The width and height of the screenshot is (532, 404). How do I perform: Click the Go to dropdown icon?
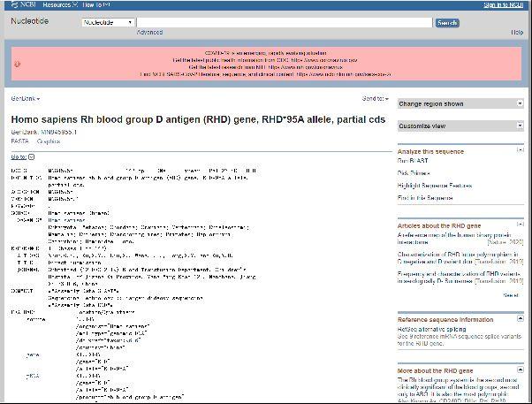32,156
